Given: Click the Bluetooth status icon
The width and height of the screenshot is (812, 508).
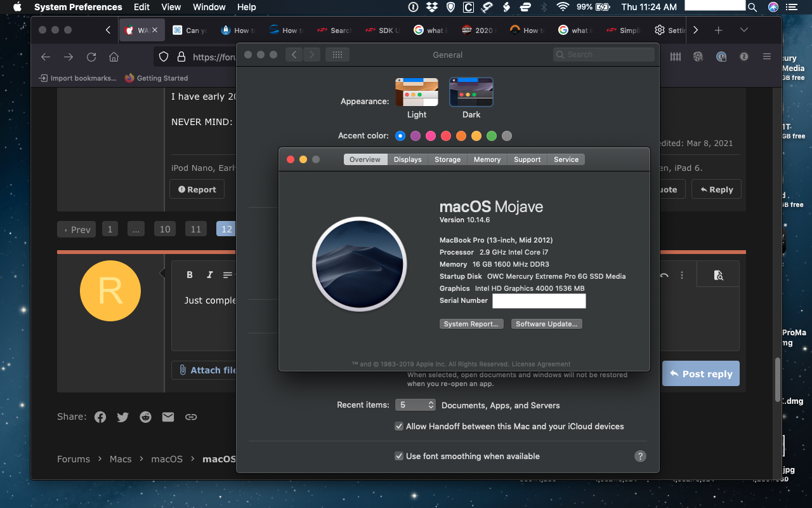Looking at the screenshot, I should (x=544, y=7).
